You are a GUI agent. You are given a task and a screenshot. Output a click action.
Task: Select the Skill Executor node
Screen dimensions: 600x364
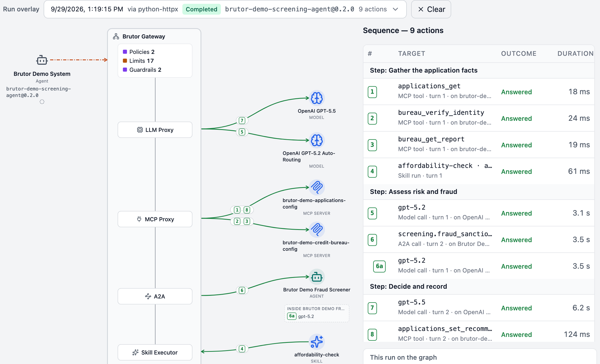[155, 352]
